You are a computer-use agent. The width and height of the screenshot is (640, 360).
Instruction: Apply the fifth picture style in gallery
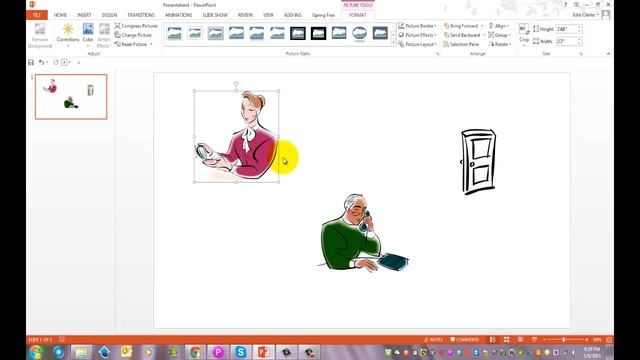(x=257, y=33)
